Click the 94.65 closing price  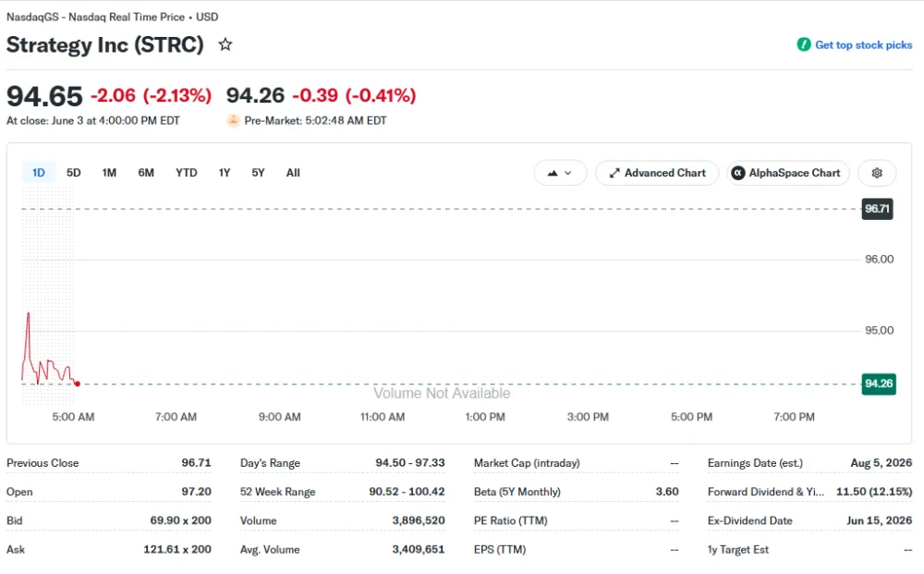(44, 96)
